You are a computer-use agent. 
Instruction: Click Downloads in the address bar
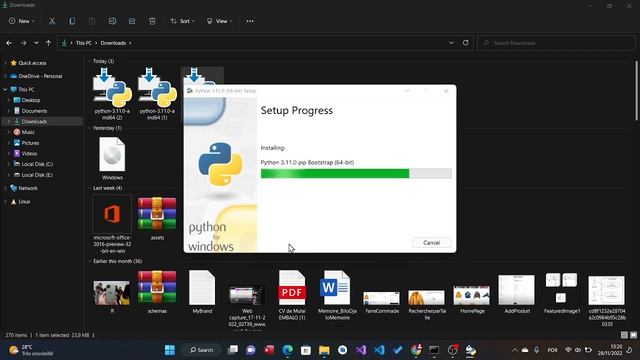point(113,43)
